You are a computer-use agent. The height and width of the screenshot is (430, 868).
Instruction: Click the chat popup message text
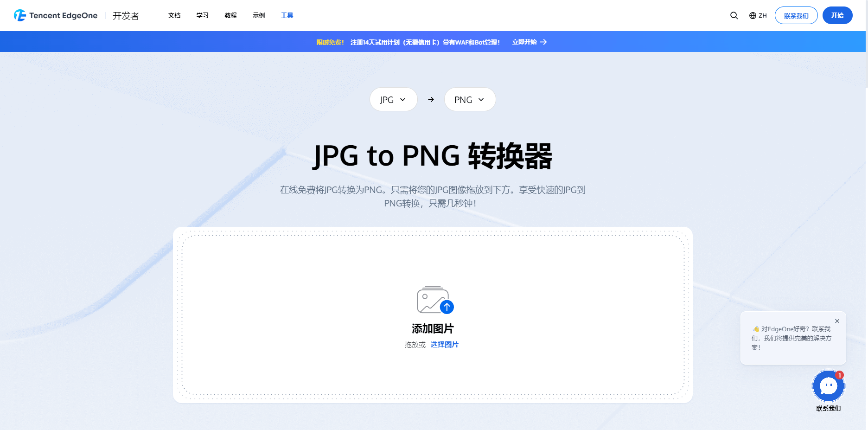pos(791,338)
